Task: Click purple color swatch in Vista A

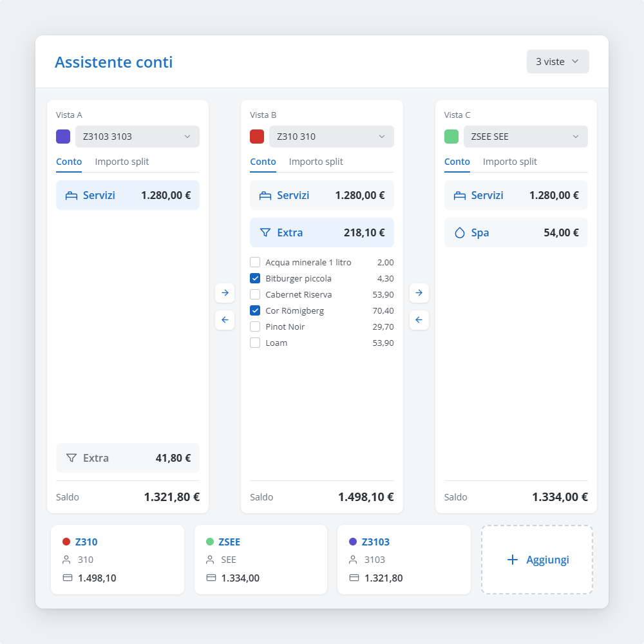Action: tap(63, 137)
